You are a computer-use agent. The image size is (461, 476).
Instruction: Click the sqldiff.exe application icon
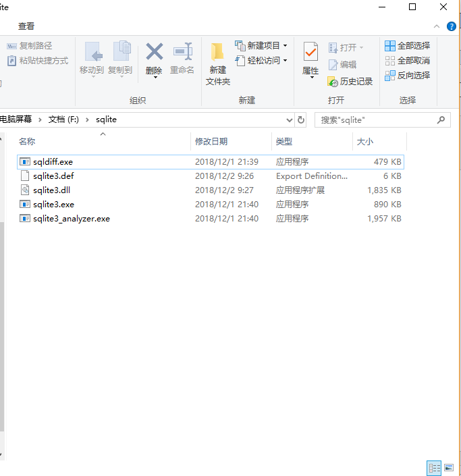click(x=24, y=161)
